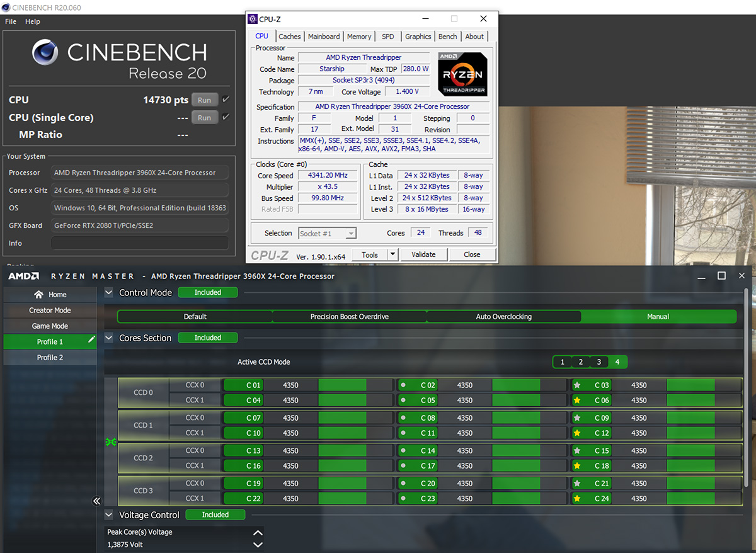This screenshot has height=553, width=756.
Task: Open Game Mode in Ryzen Master sidebar
Action: click(50, 326)
